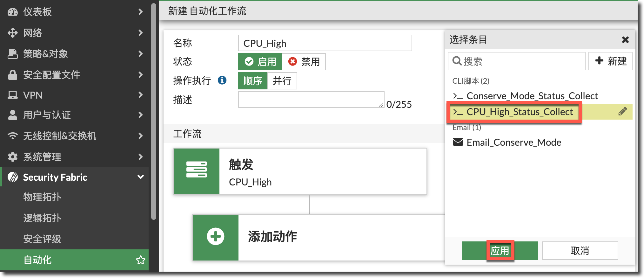Screen dimensions: 644x278
Task: Click the pencil edit icon for CPU_High_Status_Collect
Action: click(x=622, y=111)
